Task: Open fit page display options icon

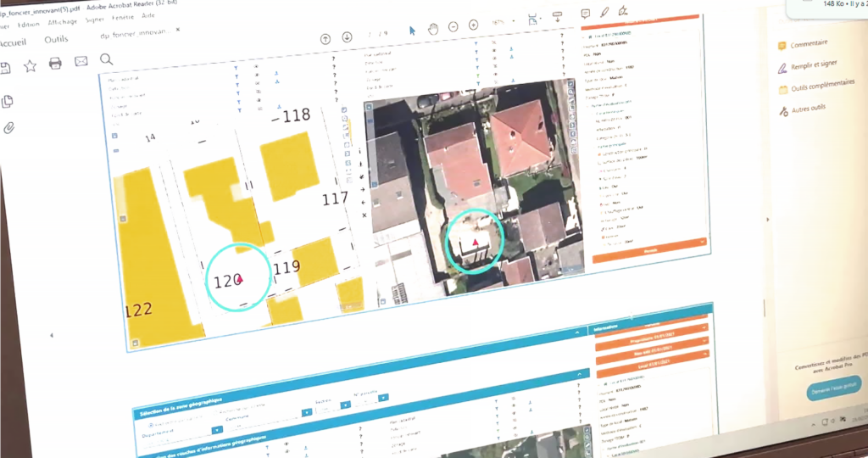Action: (x=532, y=20)
